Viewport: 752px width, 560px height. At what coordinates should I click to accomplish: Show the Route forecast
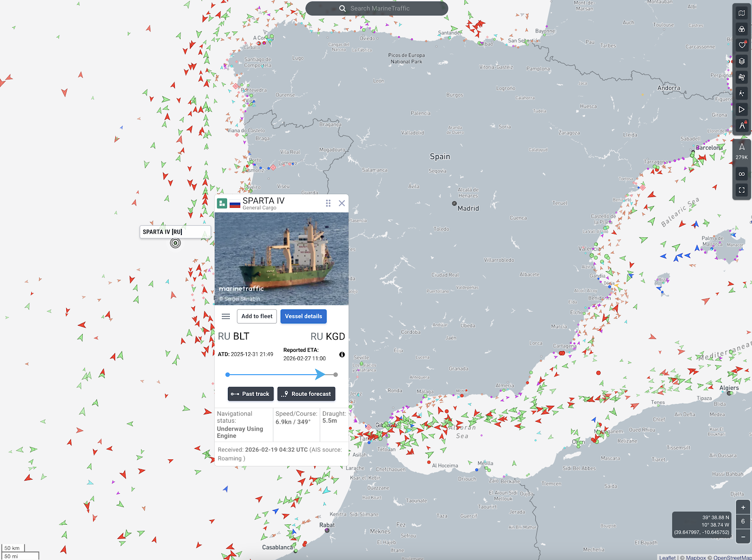[306, 394]
